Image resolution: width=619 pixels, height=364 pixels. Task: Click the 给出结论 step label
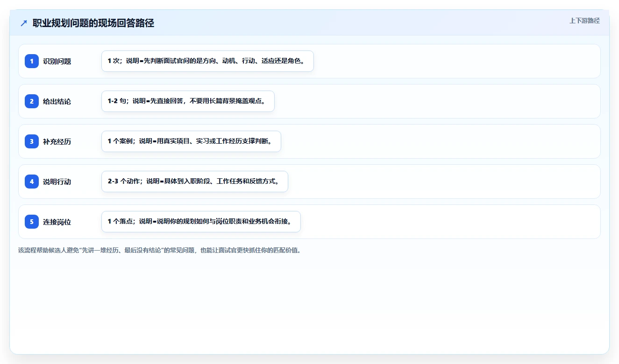point(57,101)
